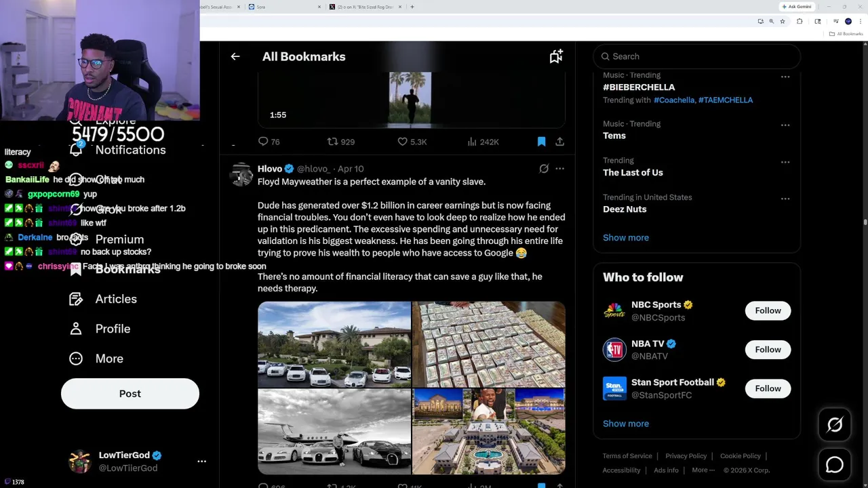Follow NBA TV
Image resolution: width=868 pixels, height=488 pixels.
pyautogui.click(x=768, y=350)
